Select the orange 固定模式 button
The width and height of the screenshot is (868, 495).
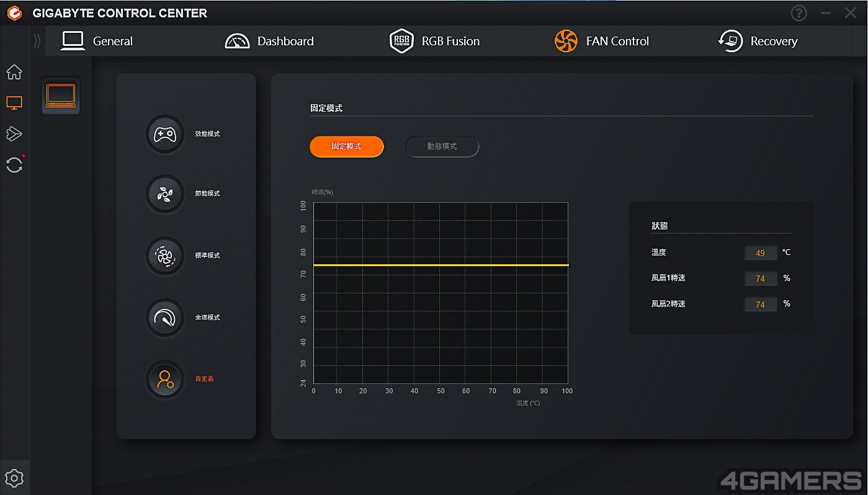pos(347,147)
